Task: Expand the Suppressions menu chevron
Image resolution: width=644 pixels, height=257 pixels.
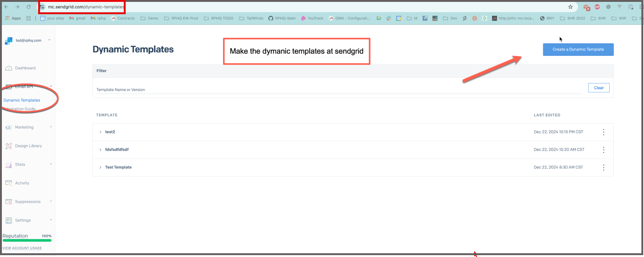Action: 51,201
